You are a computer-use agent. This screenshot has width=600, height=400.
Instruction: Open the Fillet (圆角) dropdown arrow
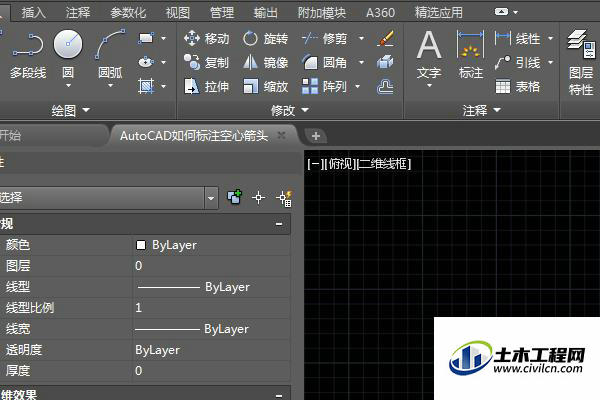click(x=361, y=62)
